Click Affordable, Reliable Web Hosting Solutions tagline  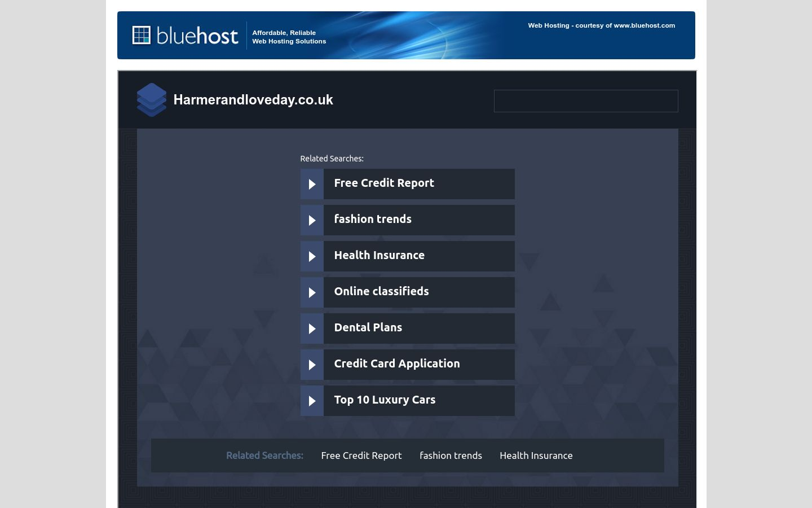tap(289, 37)
